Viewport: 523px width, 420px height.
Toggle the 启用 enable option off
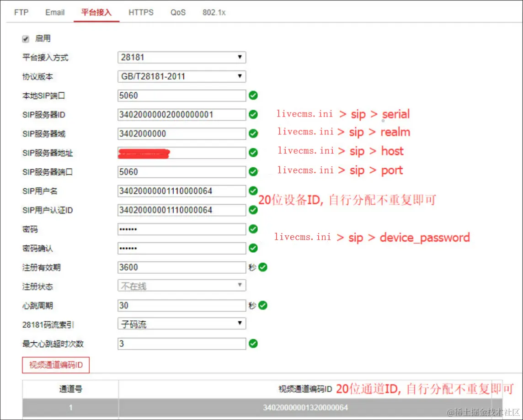tap(26, 38)
